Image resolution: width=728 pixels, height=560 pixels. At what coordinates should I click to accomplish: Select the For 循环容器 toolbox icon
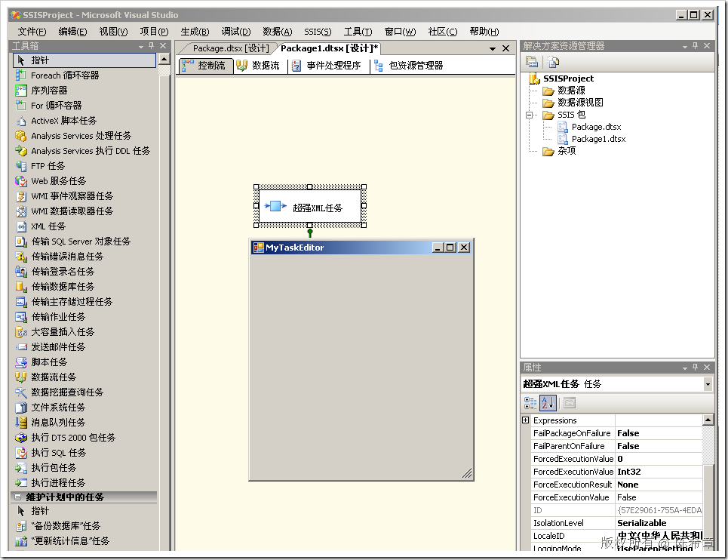(21, 106)
